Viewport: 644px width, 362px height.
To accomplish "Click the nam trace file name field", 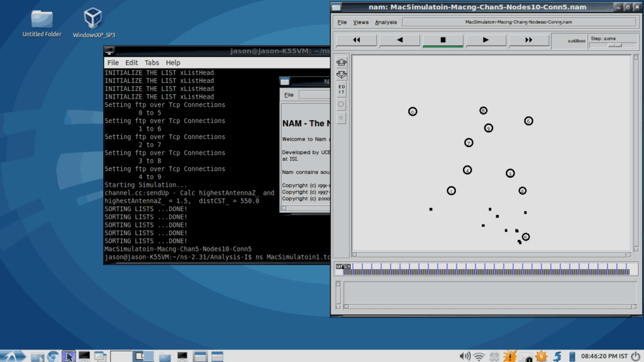I will [x=518, y=22].
